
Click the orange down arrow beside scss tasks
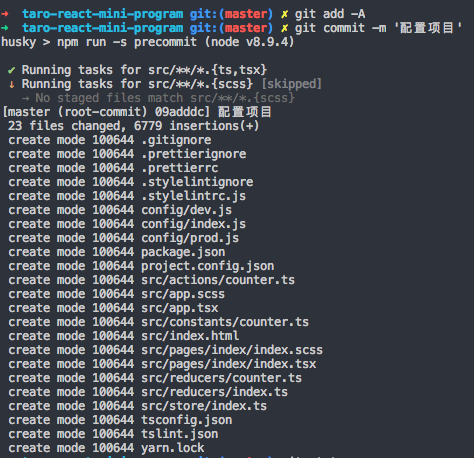click(x=12, y=84)
